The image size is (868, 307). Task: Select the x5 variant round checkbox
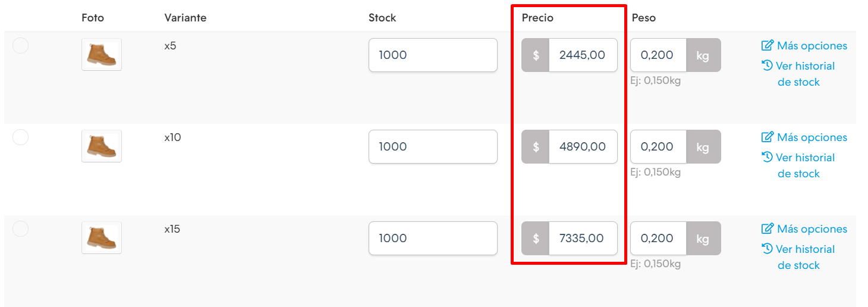[21, 46]
